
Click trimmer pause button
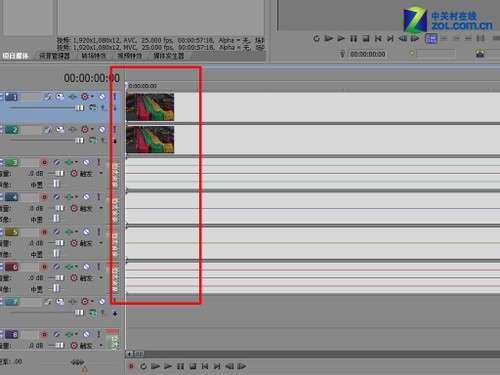point(354,39)
